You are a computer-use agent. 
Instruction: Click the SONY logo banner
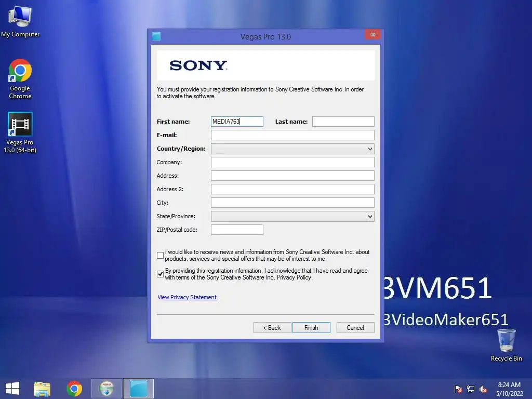265,65
